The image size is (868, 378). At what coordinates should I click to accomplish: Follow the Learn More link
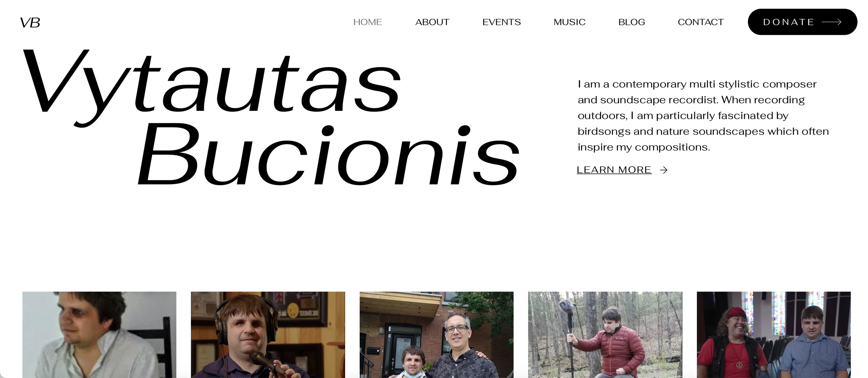pos(614,170)
